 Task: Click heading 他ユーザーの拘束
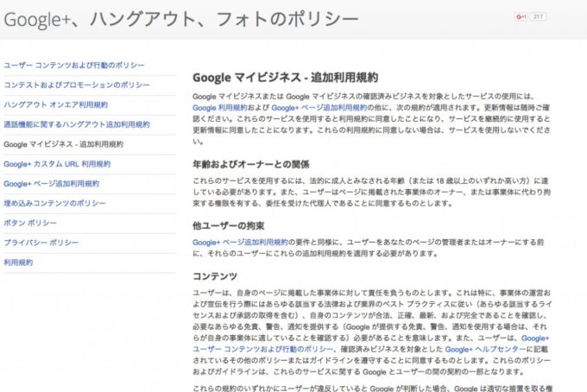(229, 225)
